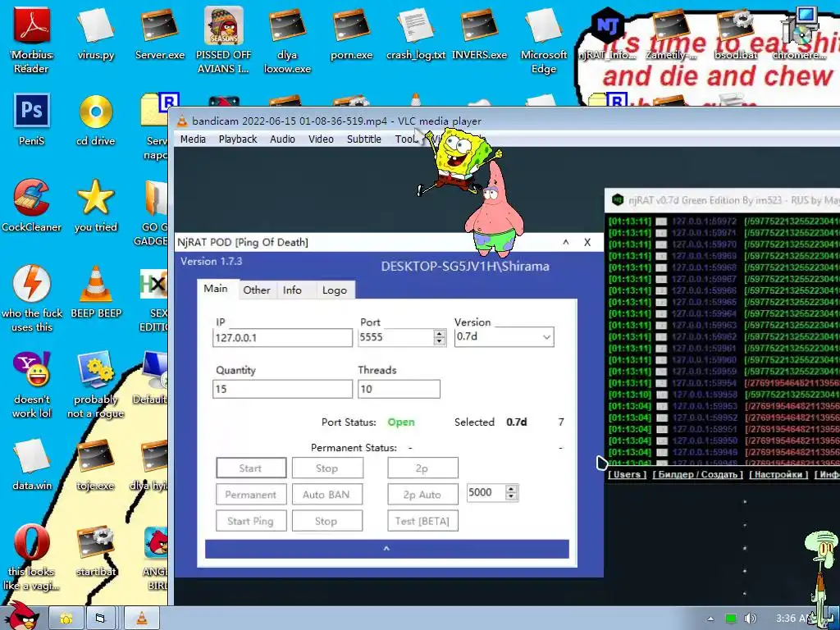Open the data.win file icon
Image resolution: width=840 pixels, height=630 pixels.
click(32, 464)
